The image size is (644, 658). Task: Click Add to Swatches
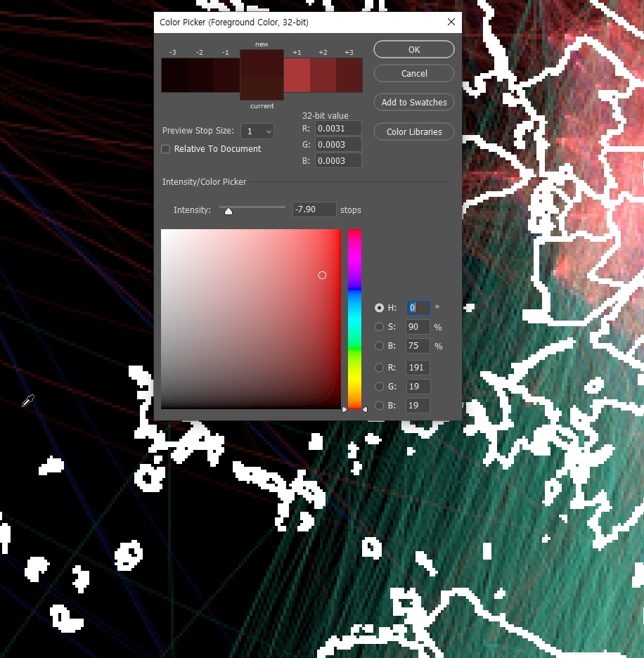click(x=414, y=103)
